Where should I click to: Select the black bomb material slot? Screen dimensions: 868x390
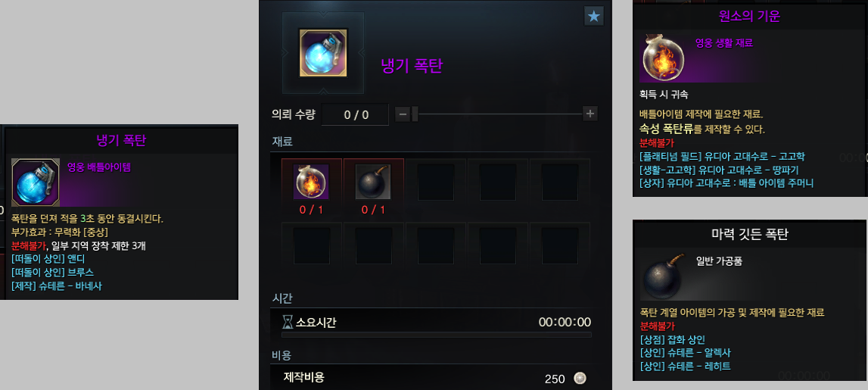(373, 182)
